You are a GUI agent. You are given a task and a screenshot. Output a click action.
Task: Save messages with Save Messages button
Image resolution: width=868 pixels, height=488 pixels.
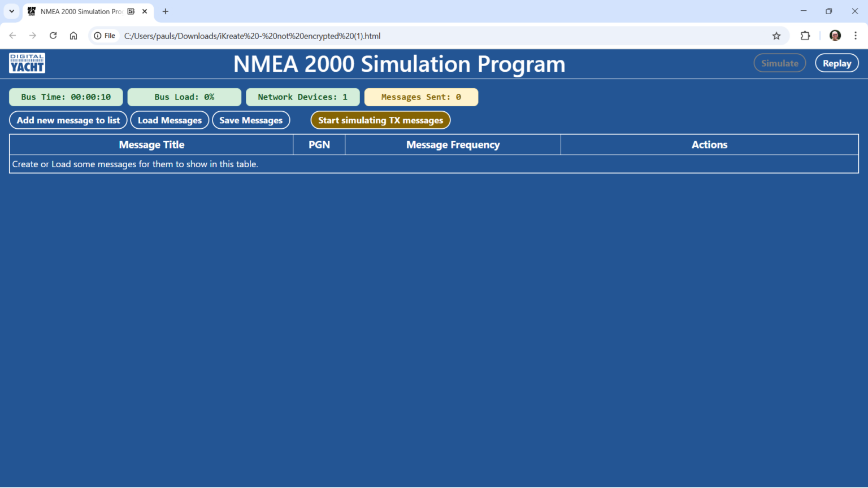coord(251,120)
